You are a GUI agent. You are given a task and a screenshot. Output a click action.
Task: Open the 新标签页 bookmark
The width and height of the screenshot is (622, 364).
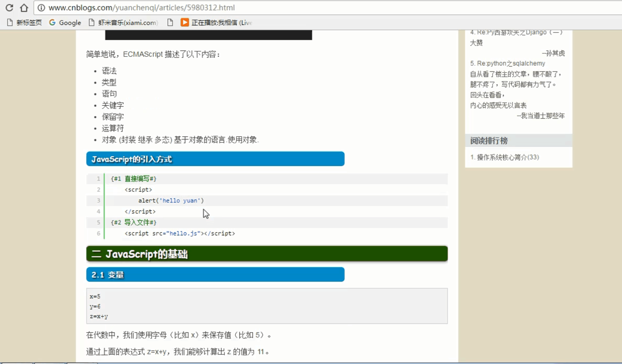(25, 23)
